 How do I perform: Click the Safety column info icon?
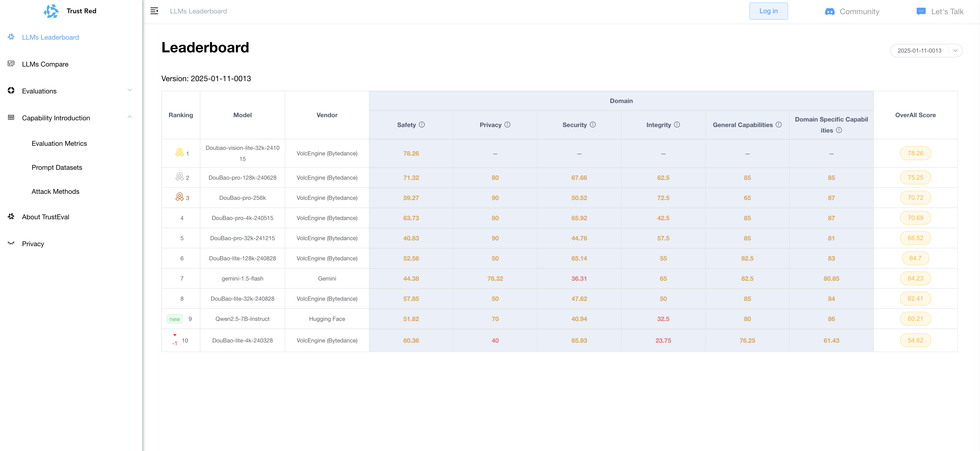(x=422, y=125)
